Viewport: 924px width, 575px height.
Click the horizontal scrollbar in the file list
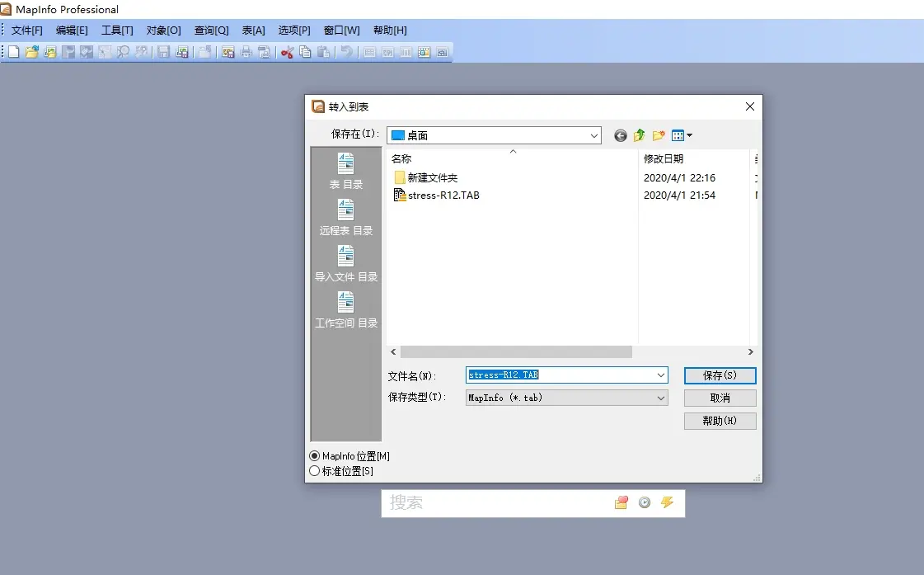(516, 352)
